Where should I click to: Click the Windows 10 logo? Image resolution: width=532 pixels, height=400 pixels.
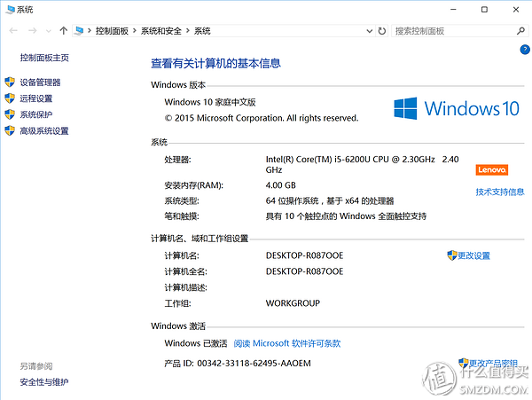[x=457, y=108]
